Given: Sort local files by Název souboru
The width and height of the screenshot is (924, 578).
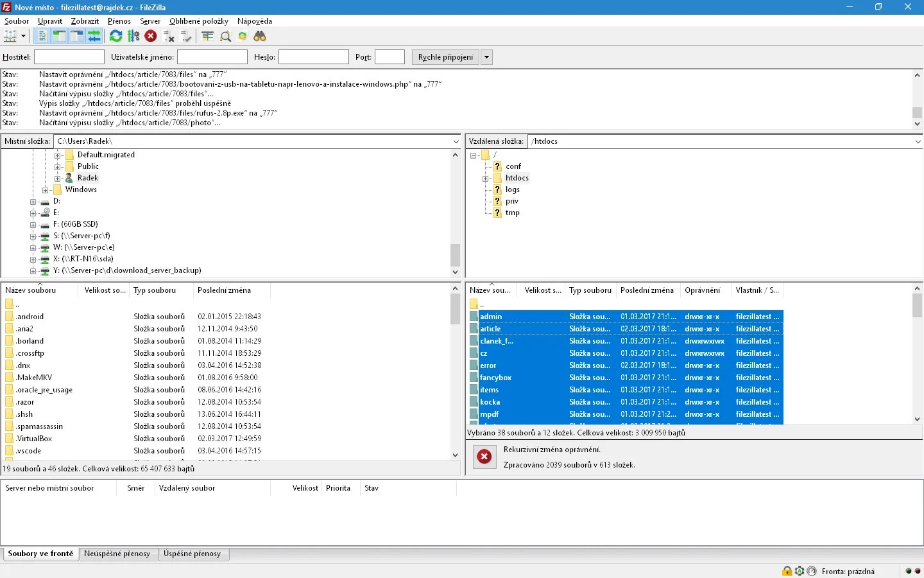Looking at the screenshot, I should [x=40, y=290].
